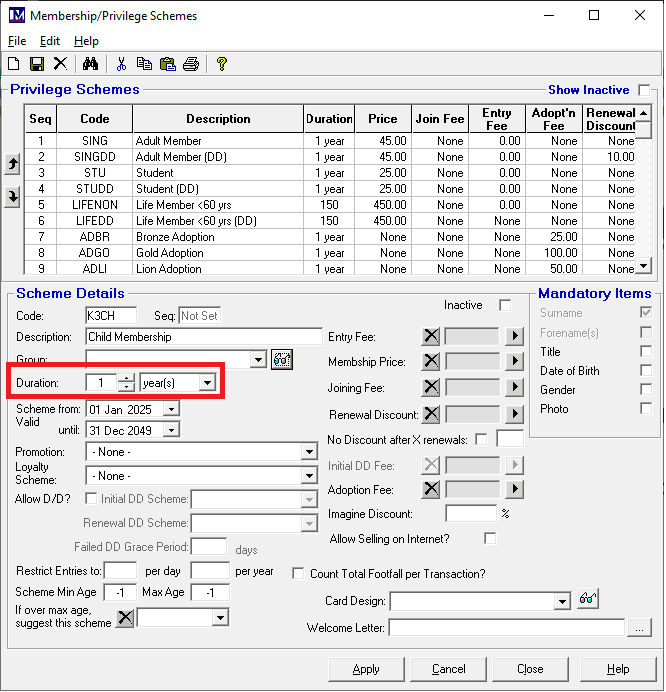This screenshot has width=666, height=692.
Task: Click the Print toolbar icon
Action: pos(191,64)
